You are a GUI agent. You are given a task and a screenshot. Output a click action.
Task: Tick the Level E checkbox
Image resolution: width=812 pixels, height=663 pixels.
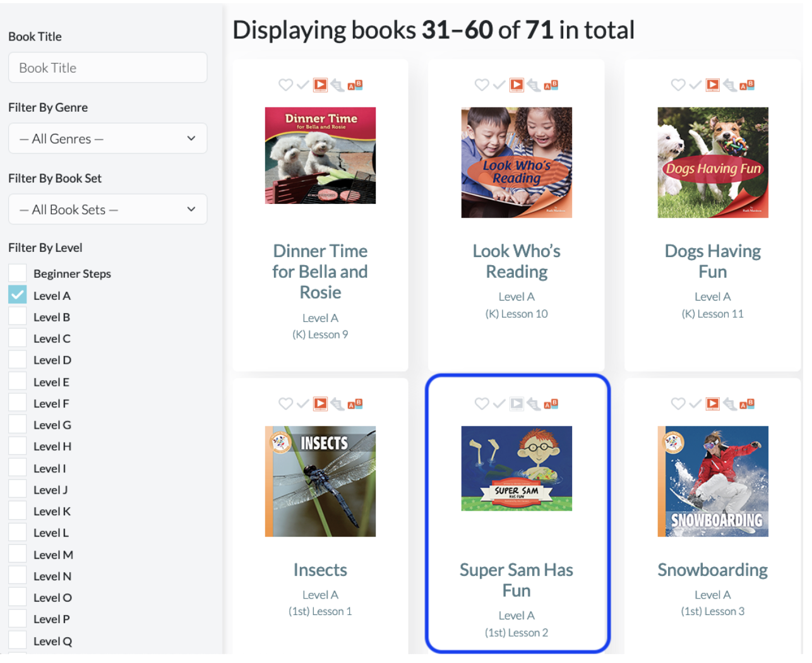click(x=18, y=381)
